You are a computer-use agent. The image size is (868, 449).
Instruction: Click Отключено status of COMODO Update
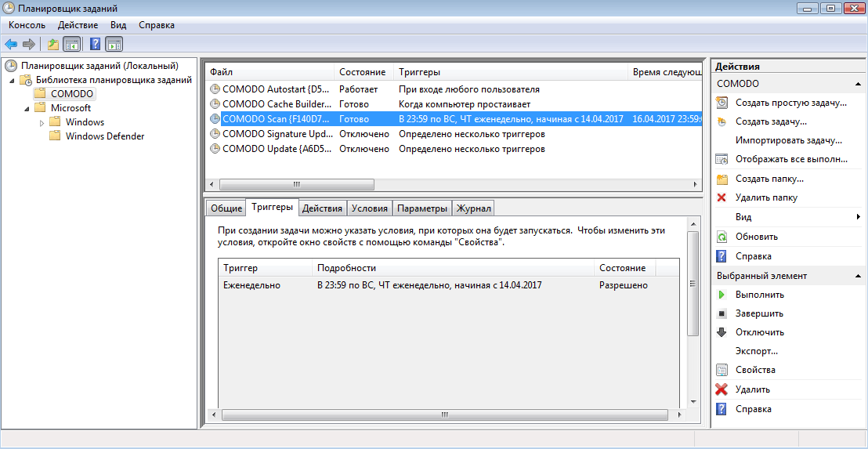point(364,149)
